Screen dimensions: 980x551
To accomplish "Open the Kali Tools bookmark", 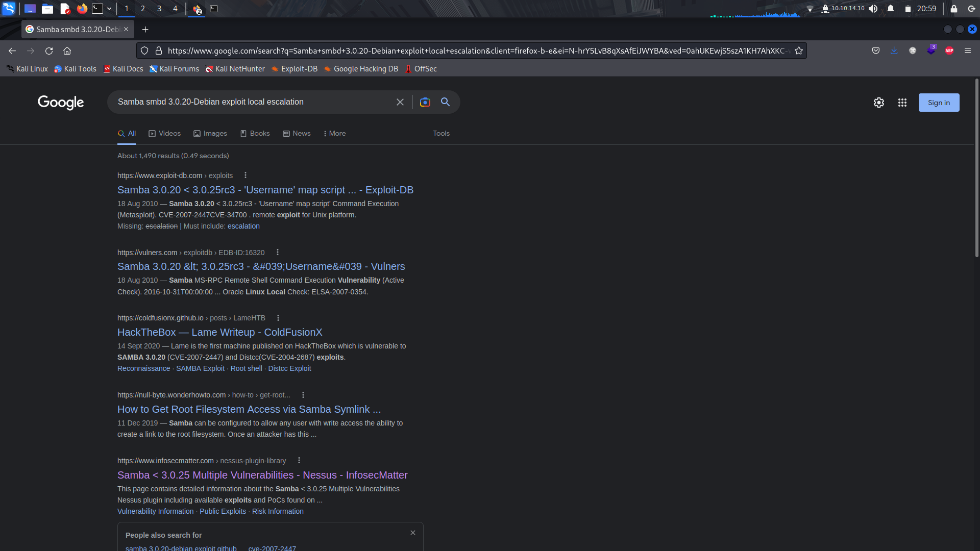I will [x=75, y=69].
